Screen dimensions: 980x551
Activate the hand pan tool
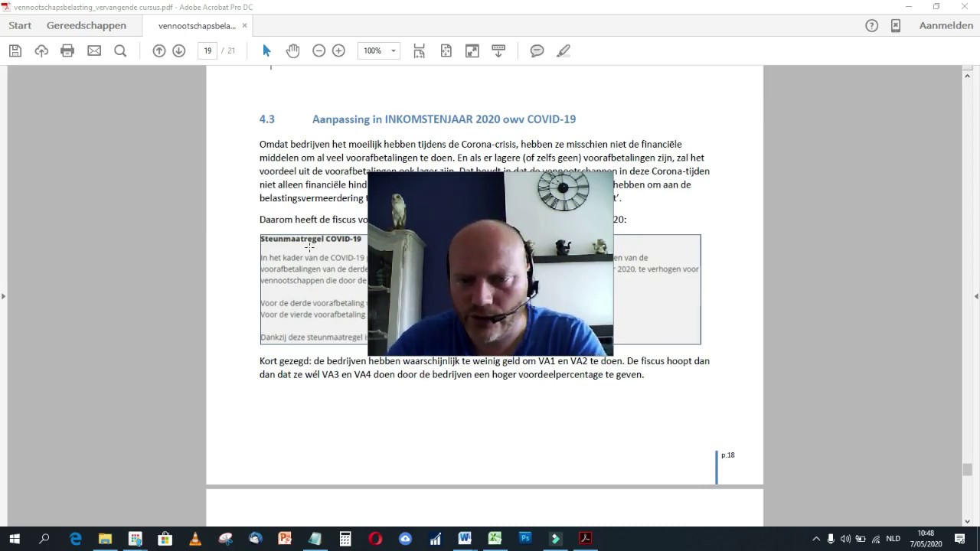coord(292,51)
